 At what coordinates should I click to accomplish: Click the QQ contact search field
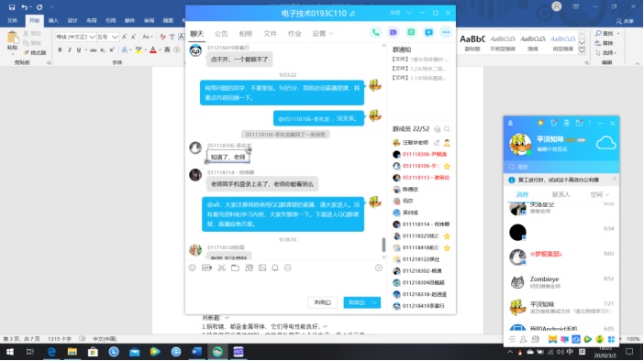click(x=561, y=167)
